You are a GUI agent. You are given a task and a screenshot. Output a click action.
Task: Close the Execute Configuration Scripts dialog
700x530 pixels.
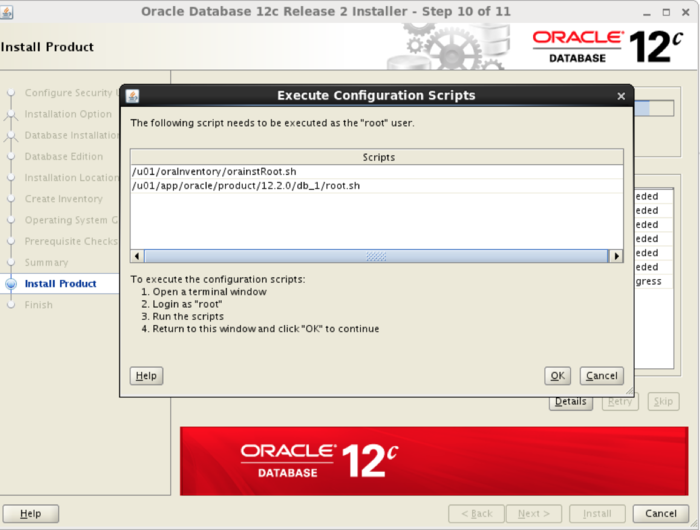pyautogui.click(x=621, y=96)
